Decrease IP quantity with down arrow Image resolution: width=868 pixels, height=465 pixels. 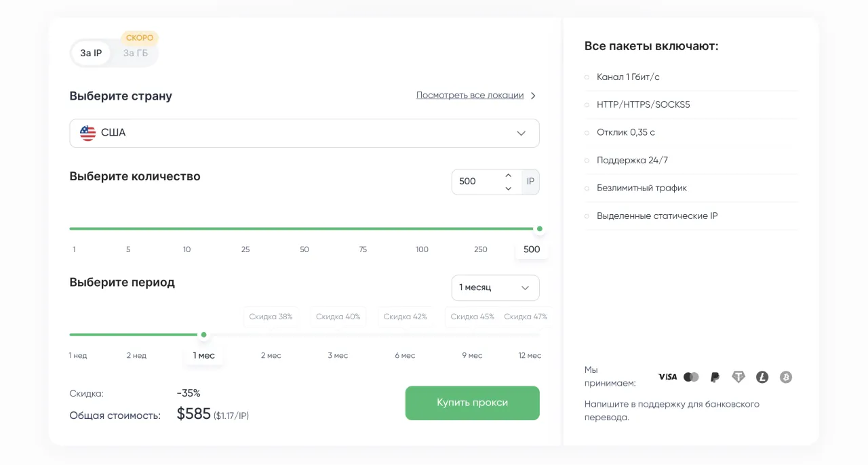(x=509, y=188)
